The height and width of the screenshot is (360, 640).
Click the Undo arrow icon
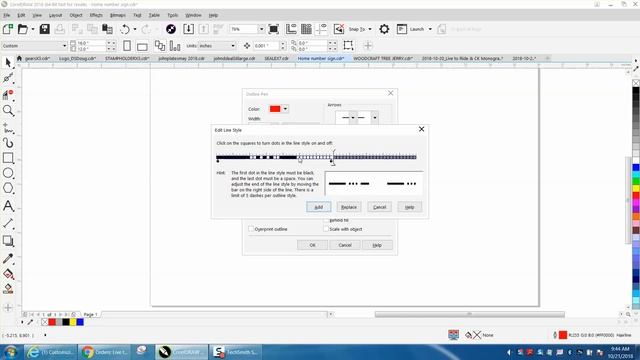125,29
